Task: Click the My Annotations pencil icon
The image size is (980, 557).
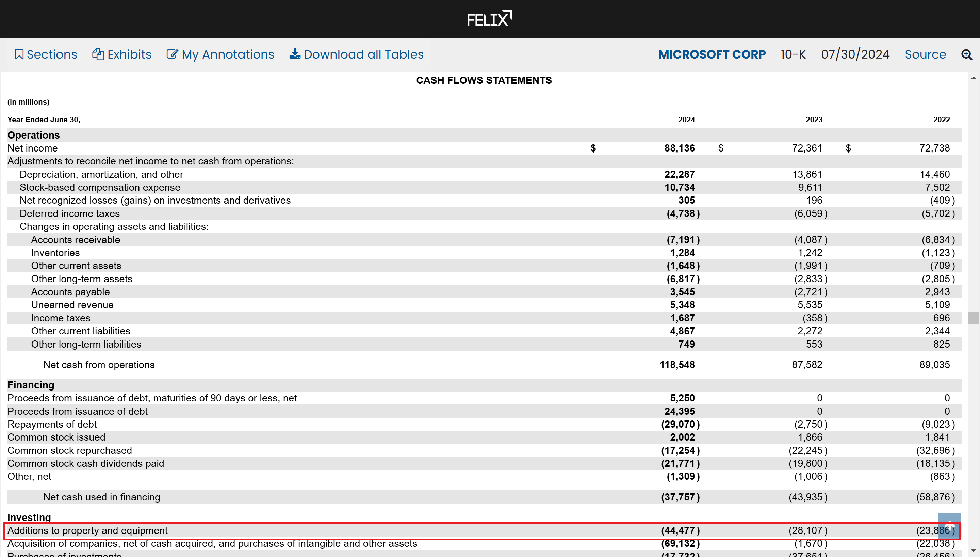Action: tap(173, 54)
